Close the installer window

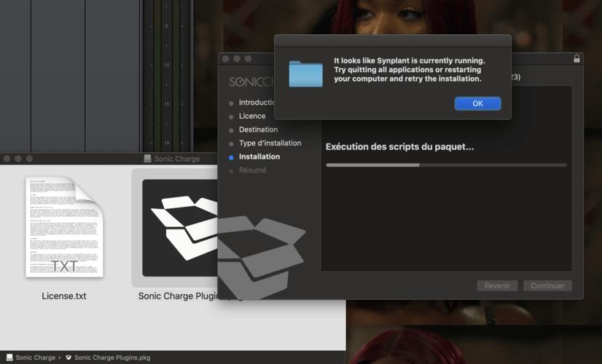coord(226,59)
